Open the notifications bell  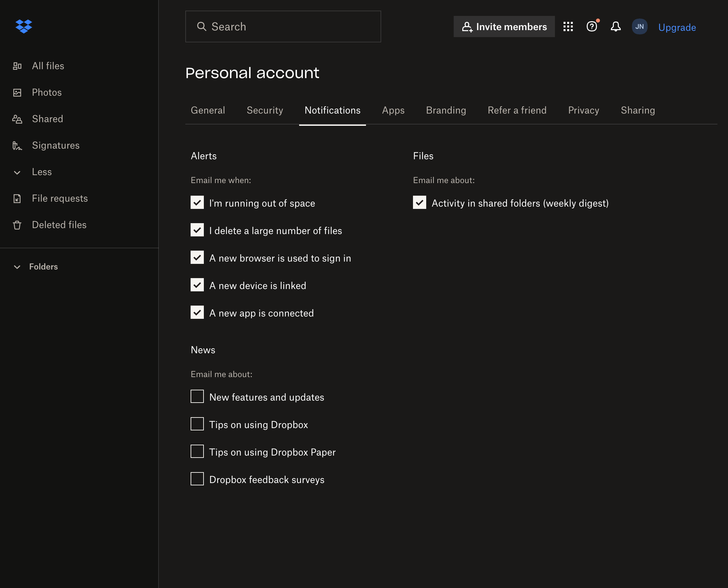coord(616,26)
